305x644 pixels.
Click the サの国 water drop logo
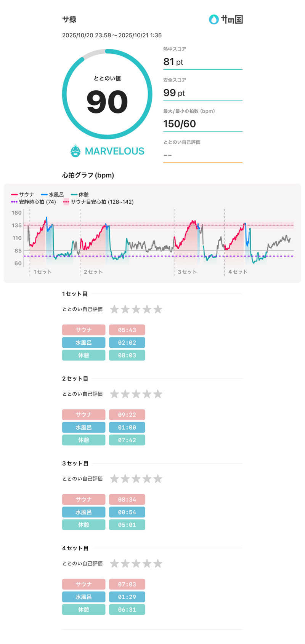pos(213,19)
